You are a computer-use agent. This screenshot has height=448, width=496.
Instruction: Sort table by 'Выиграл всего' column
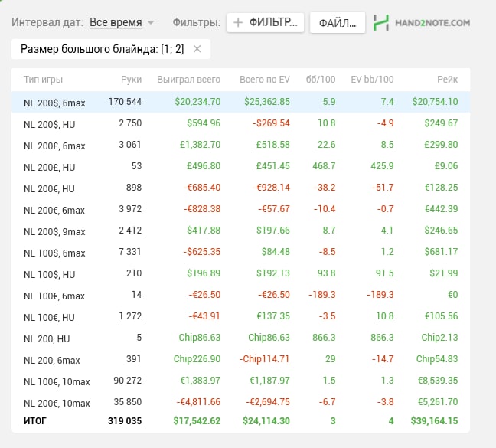tap(188, 80)
